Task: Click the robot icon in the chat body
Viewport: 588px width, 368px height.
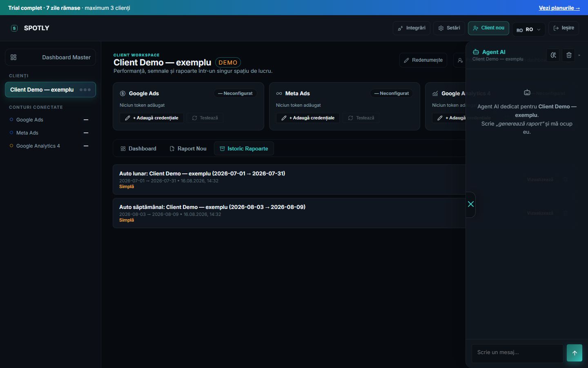Action: 527,92
